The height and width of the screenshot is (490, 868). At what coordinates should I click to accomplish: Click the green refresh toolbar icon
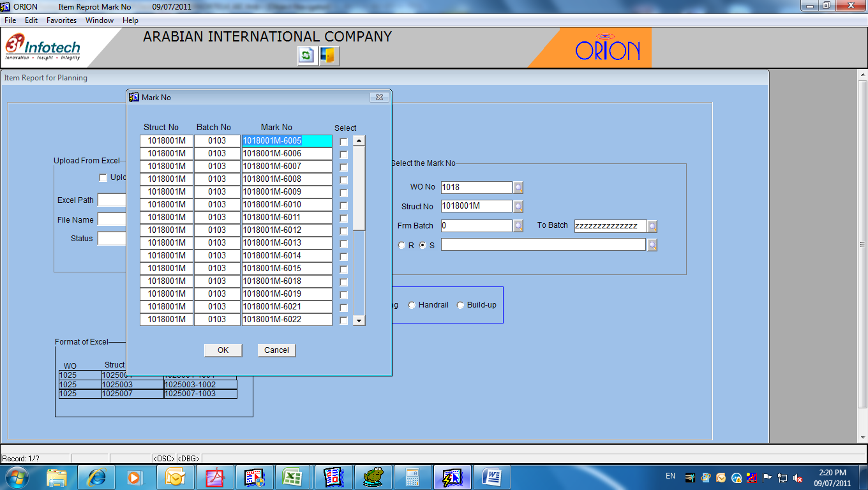point(306,56)
